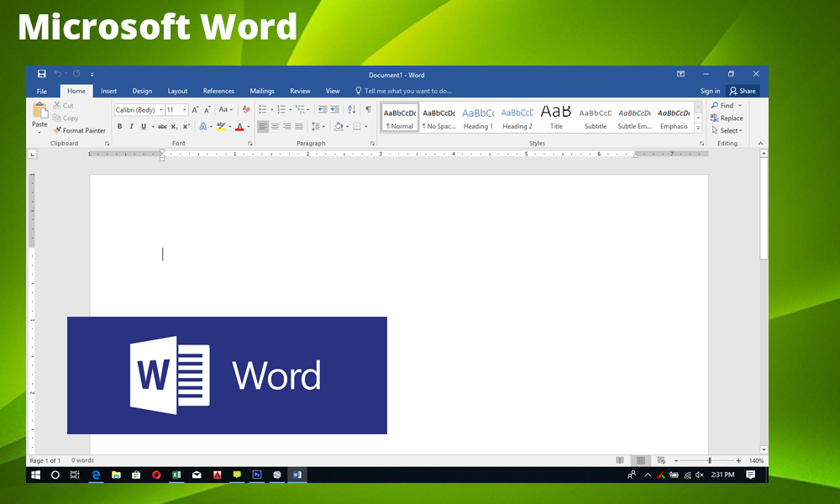Viewport: 840px width, 504px height.
Task: Click the vertical scrollbar thumb
Action: click(764, 207)
